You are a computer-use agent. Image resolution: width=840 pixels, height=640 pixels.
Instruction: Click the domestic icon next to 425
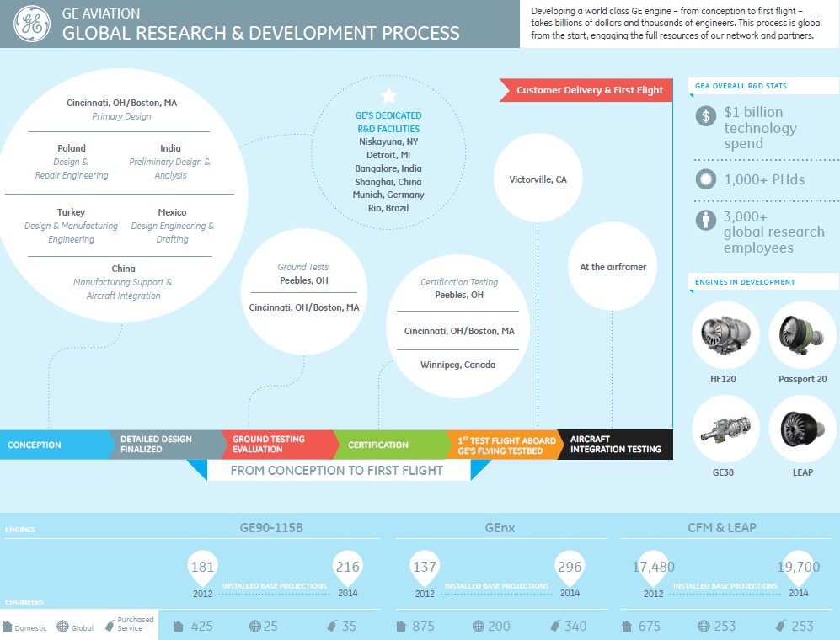[179, 626]
